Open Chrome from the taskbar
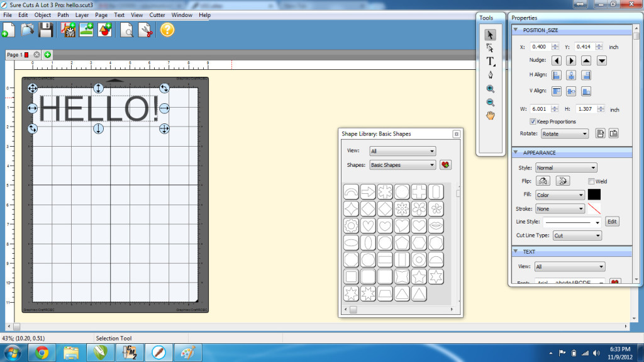 pos(42,353)
